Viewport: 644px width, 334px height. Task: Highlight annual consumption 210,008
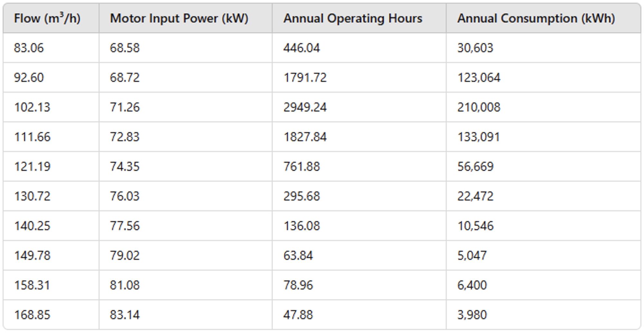pos(479,107)
